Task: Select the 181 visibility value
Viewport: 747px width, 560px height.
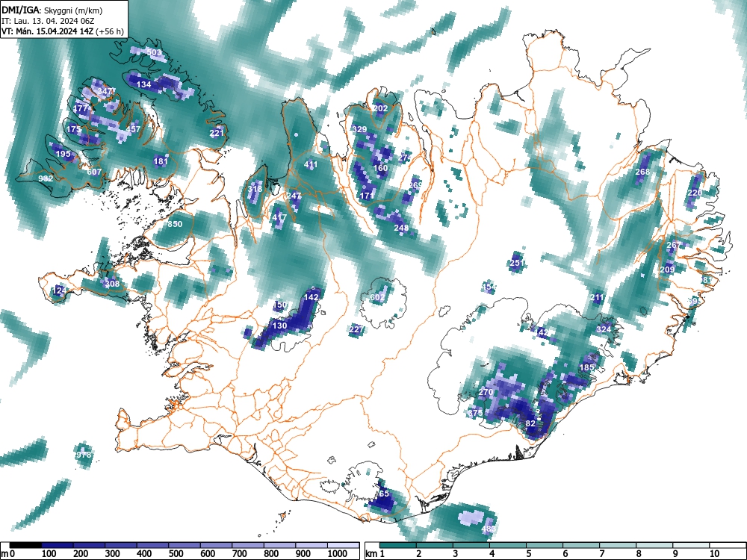Action: tap(161, 161)
